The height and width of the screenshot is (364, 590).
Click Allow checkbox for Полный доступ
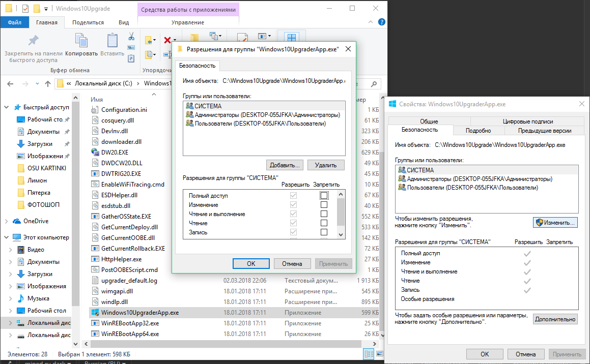pos(294,195)
